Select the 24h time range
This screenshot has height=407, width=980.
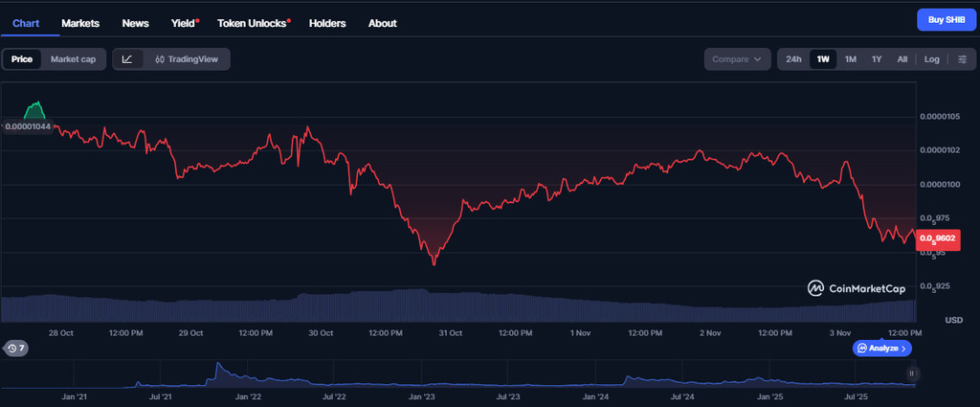[793, 59]
